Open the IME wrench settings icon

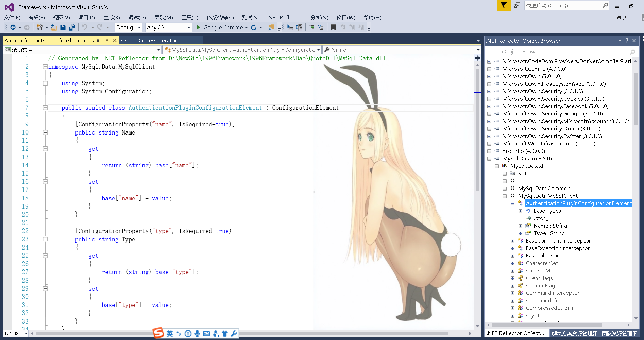[x=234, y=334]
